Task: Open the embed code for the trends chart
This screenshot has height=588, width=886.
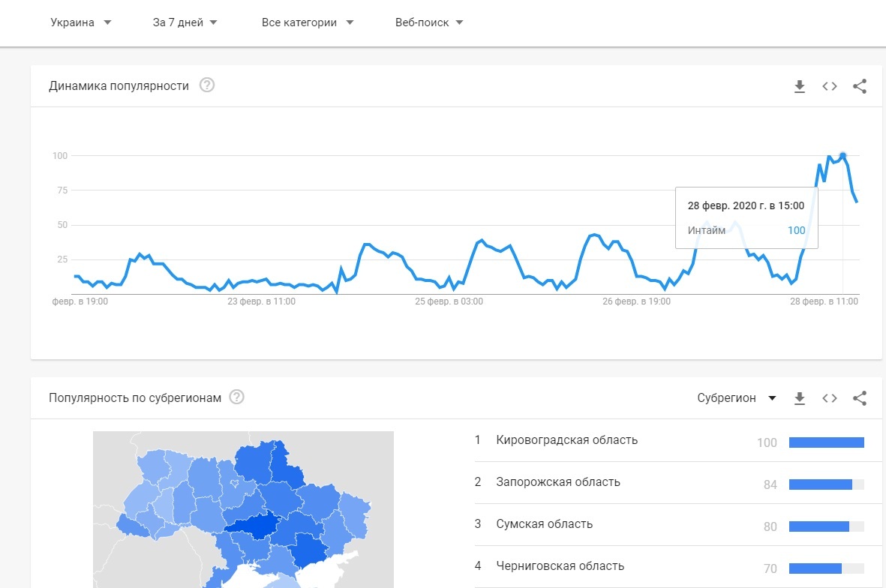Action: (x=829, y=85)
